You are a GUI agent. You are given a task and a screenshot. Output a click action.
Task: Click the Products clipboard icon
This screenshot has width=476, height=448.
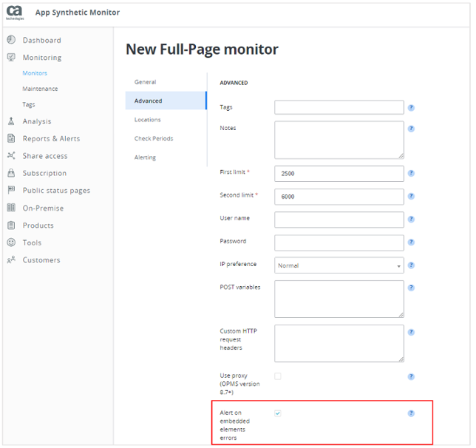[11, 225]
